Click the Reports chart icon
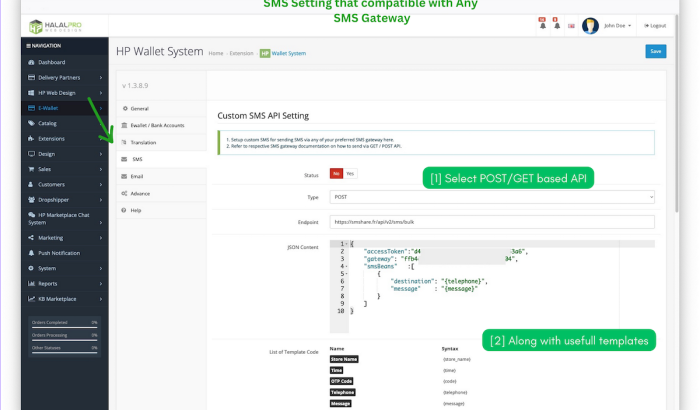This screenshot has width=700, height=410. (31, 283)
